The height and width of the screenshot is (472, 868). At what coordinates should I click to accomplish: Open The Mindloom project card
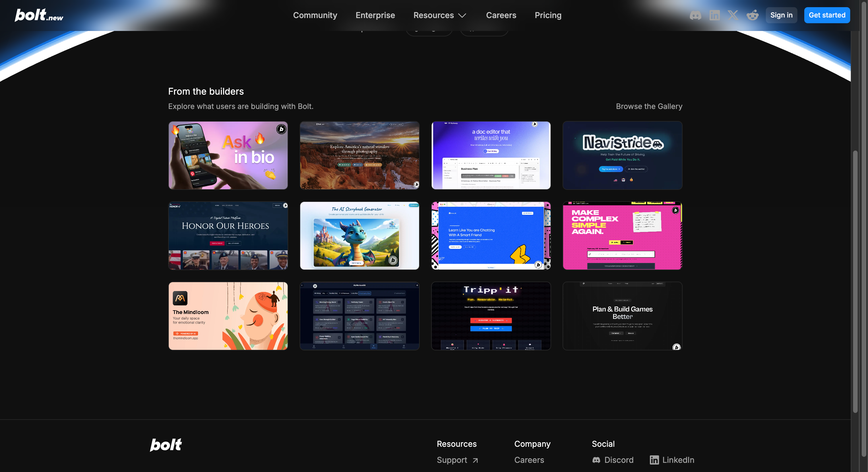228,316
